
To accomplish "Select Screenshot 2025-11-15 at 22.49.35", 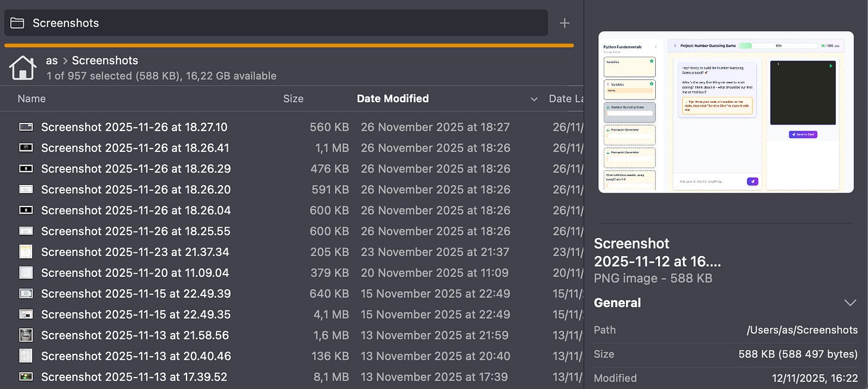I will (136, 314).
